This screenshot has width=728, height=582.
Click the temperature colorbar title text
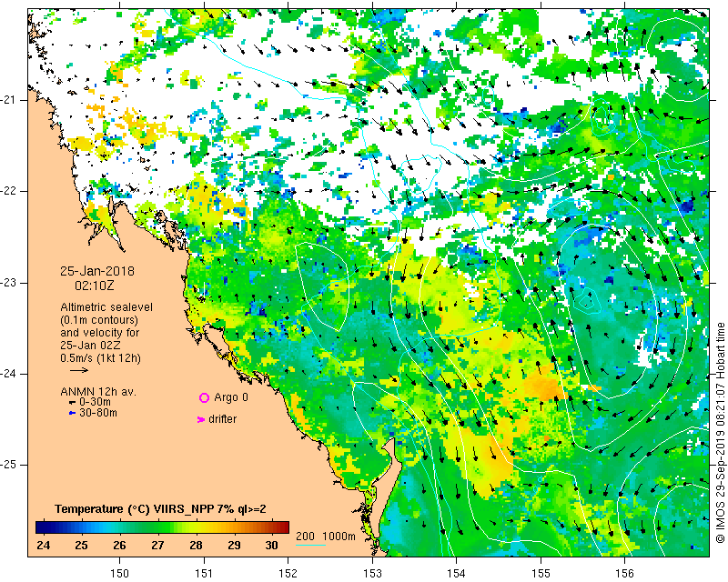[x=160, y=509]
